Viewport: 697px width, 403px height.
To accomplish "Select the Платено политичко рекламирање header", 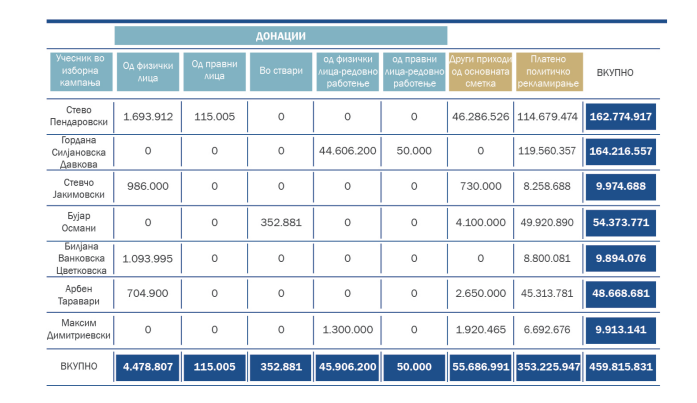I will 548,71.
